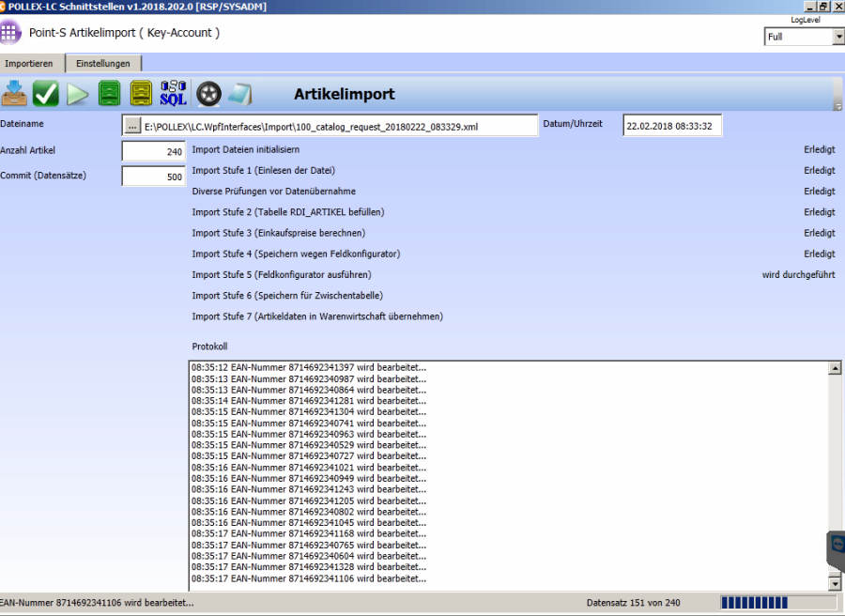Click the import download tray icon
The height and width of the screenshot is (616, 845).
15,94
